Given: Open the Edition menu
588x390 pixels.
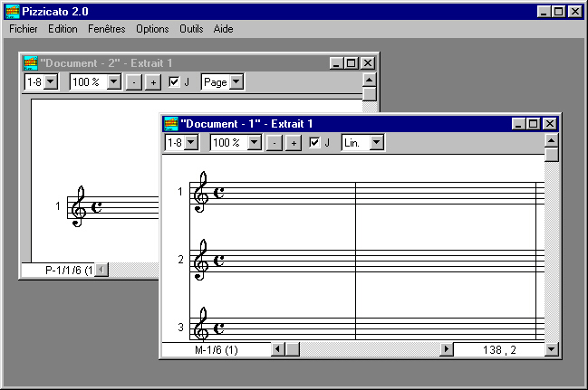Looking at the screenshot, I should point(63,29).
